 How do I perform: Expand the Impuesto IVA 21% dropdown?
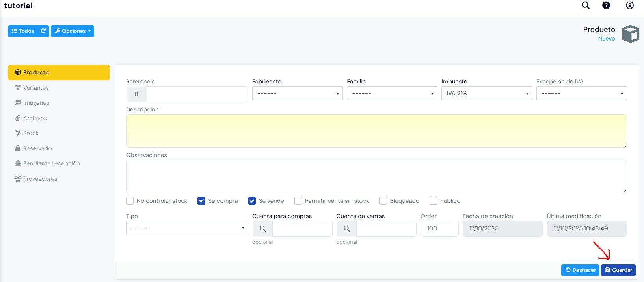pos(487,93)
